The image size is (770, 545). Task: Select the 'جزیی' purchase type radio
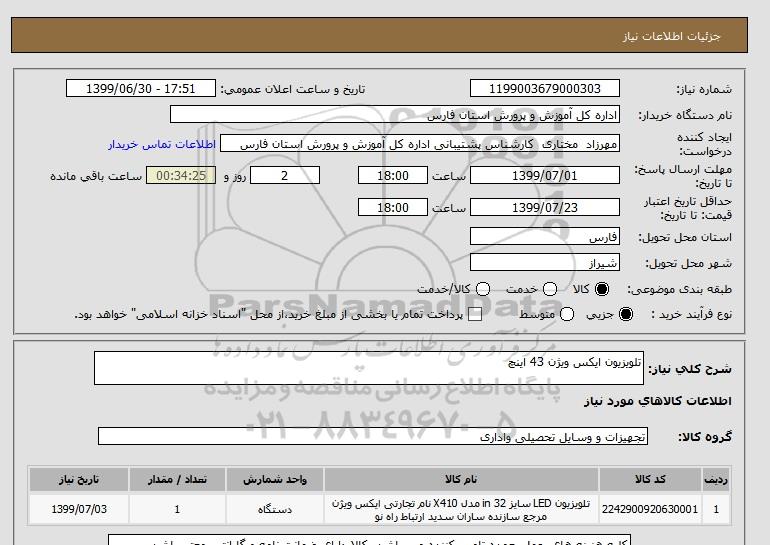coord(626,314)
